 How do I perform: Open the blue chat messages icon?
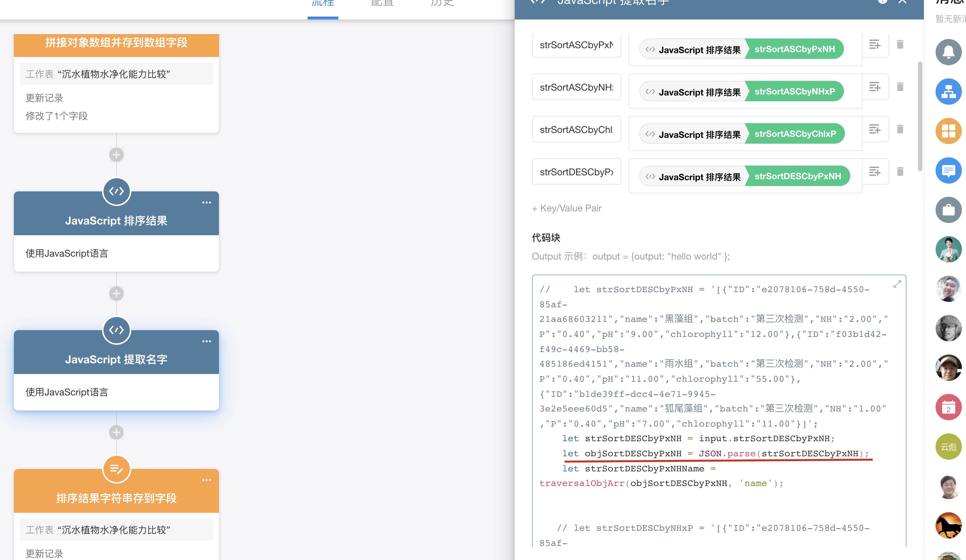(x=948, y=171)
